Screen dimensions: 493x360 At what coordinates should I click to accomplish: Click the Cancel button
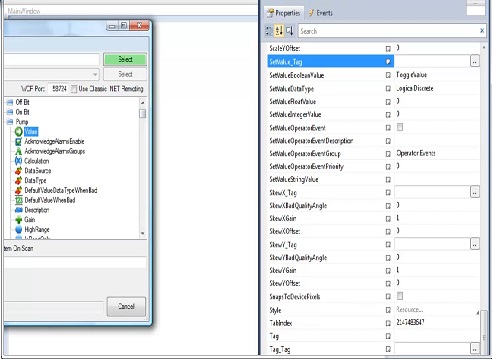click(x=126, y=306)
